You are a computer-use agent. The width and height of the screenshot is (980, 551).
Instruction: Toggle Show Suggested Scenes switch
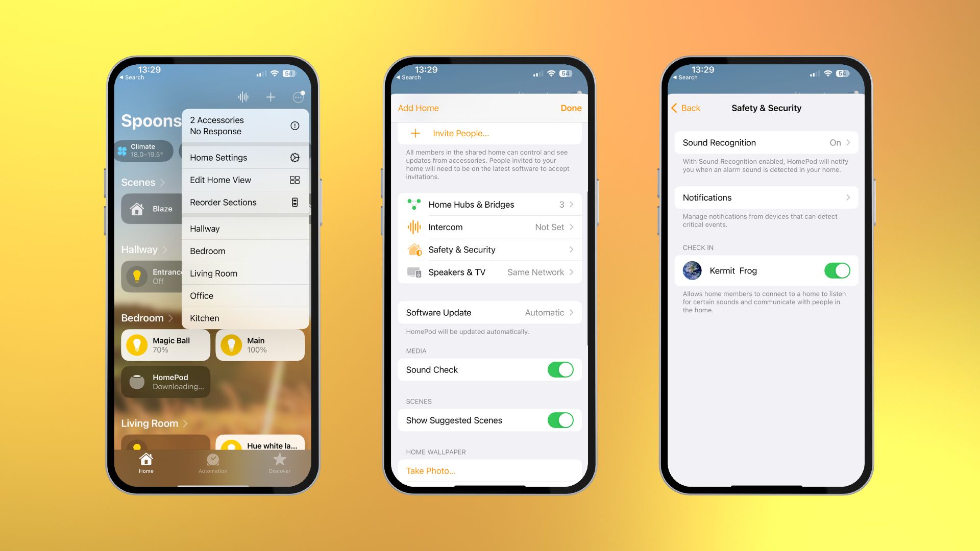click(560, 420)
